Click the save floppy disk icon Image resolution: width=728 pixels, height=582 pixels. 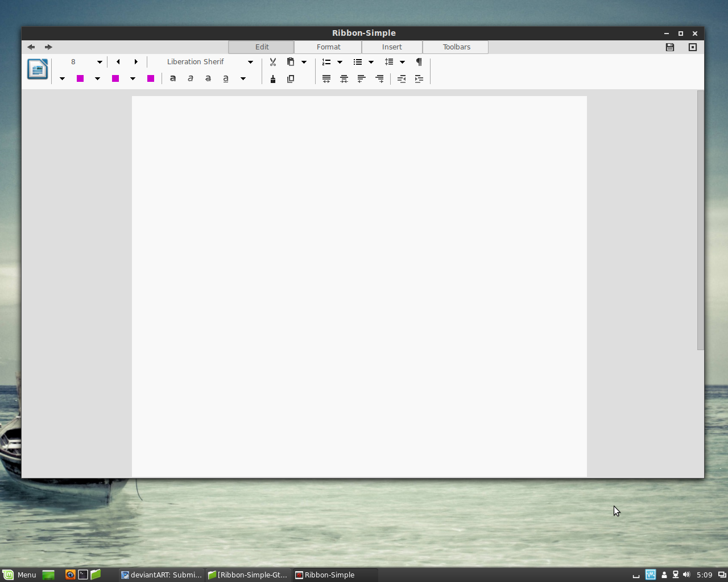670,47
